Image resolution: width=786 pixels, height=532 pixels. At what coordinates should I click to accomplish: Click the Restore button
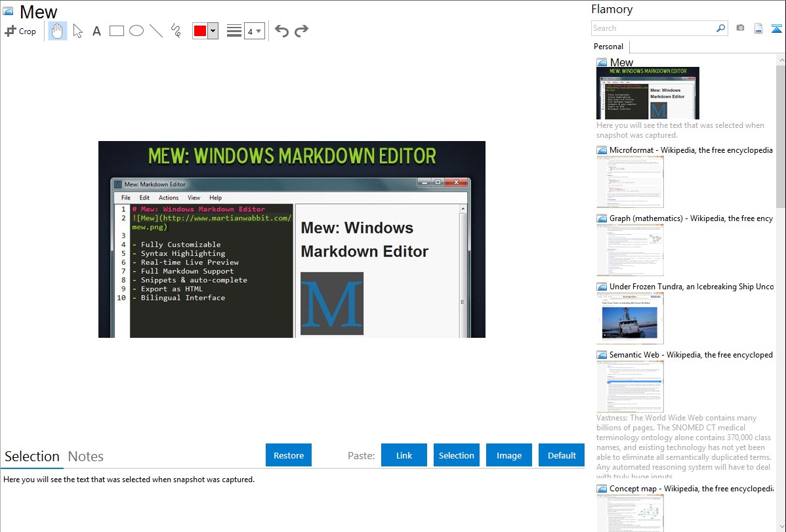pos(289,455)
